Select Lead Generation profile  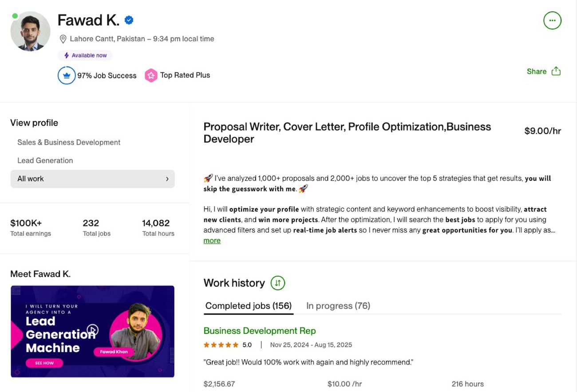45,161
